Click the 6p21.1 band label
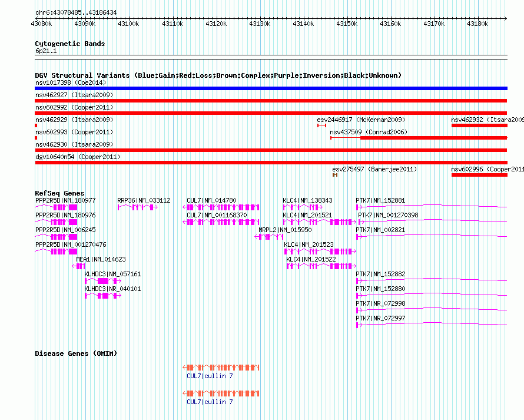This screenshot has height=420, width=524. coord(46,51)
